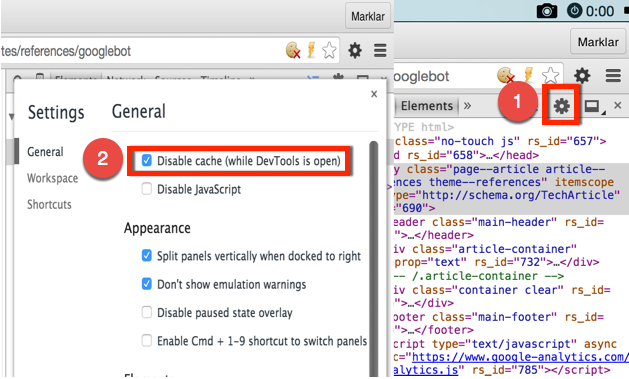Toggle Don't show emulation warnings
The width and height of the screenshot is (629, 379).
147,284
